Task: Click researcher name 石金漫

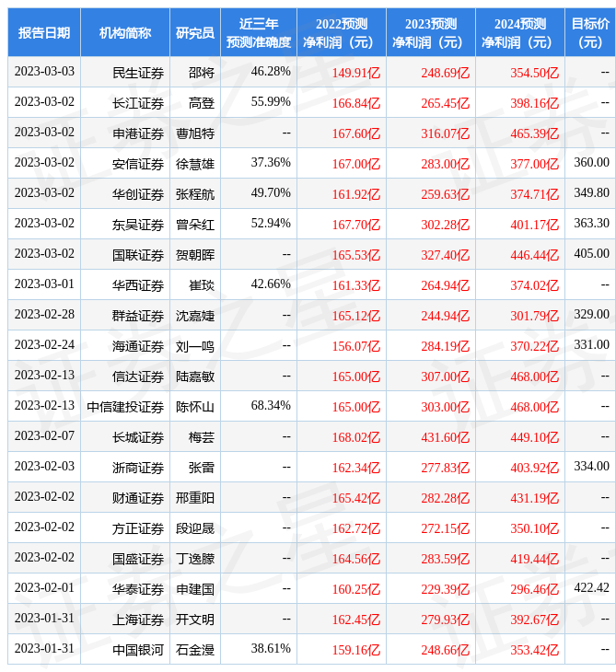Action: [195, 651]
